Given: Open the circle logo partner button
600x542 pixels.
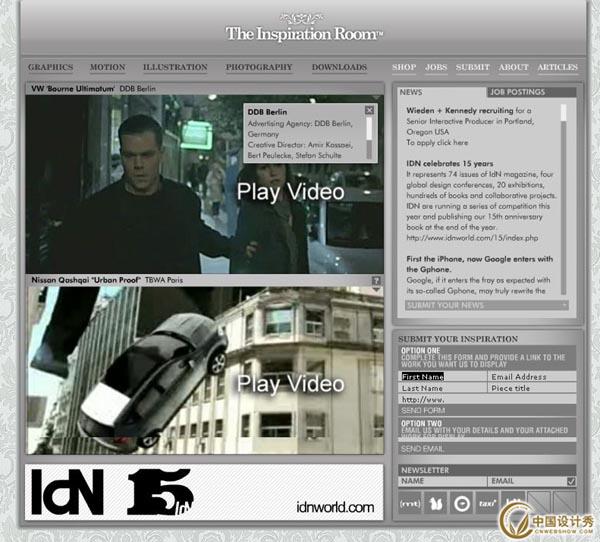Looking at the screenshot, I should (461, 504).
